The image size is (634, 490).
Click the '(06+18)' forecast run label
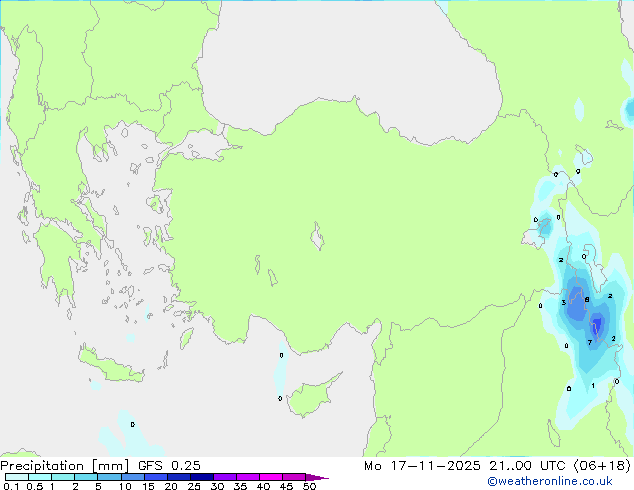click(602, 466)
